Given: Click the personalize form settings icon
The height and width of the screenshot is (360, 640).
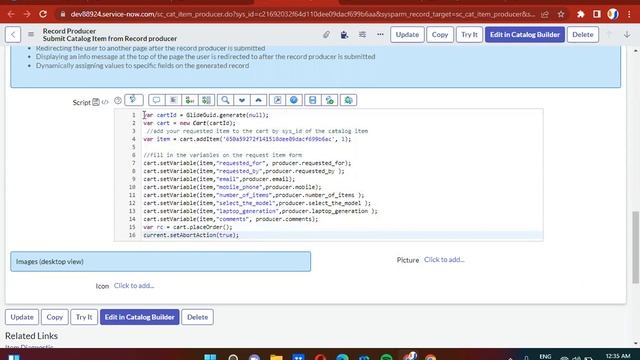Looking at the screenshot, I should point(362,35).
